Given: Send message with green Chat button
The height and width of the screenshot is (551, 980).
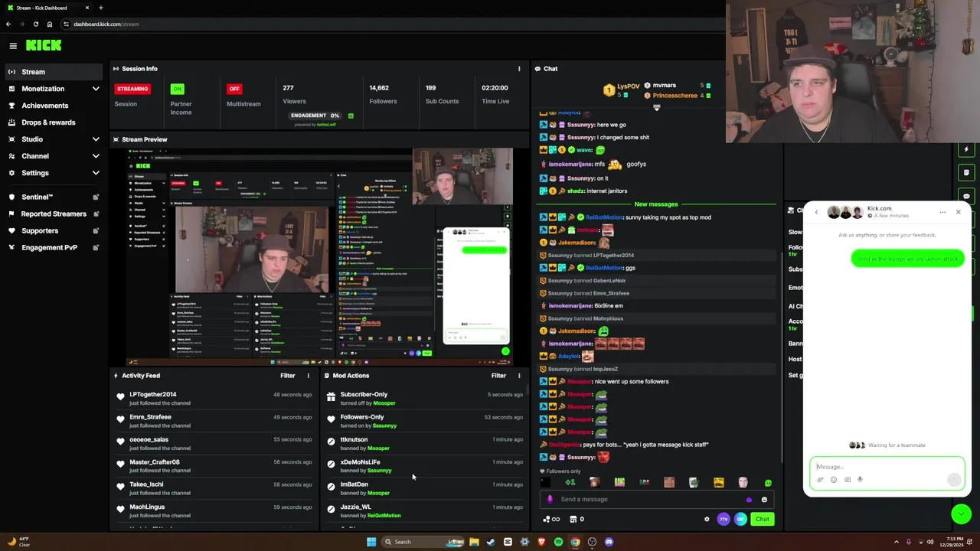Looking at the screenshot, I should pos(762,519).
